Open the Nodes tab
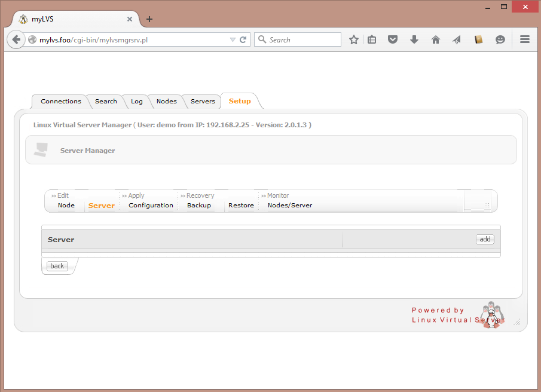 (166, 102)
